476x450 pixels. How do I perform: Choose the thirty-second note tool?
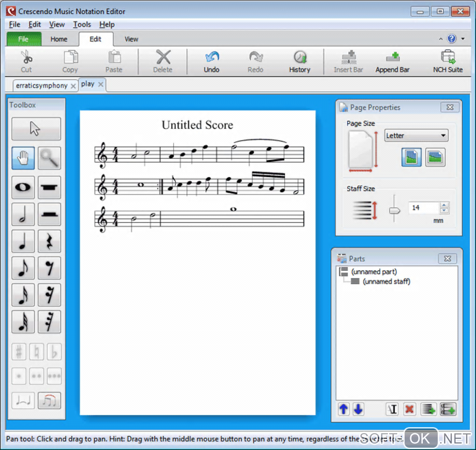(x=23, y=322)
